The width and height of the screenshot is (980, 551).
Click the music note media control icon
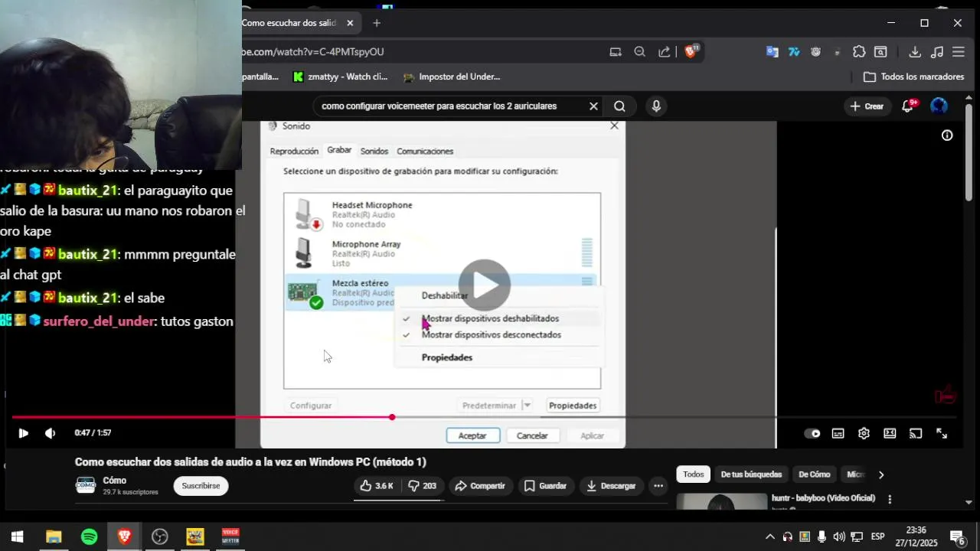coord(937,52)
